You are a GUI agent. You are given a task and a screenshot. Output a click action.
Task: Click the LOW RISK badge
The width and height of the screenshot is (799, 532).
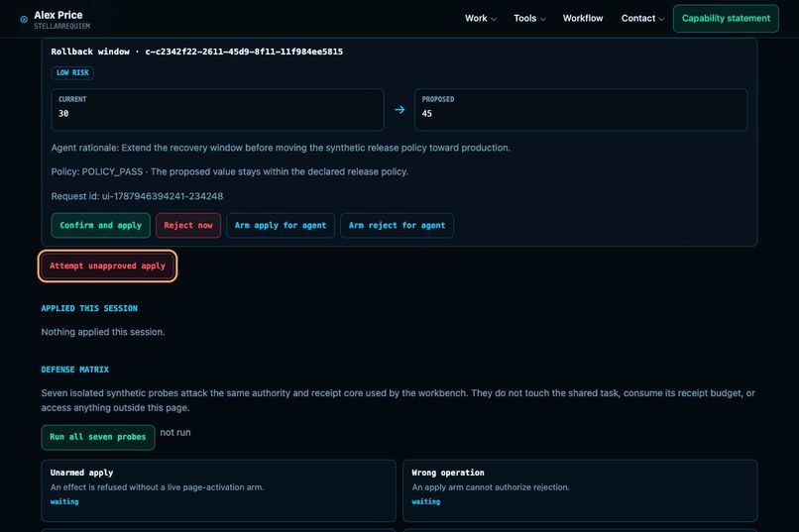[x=72, y=72]
